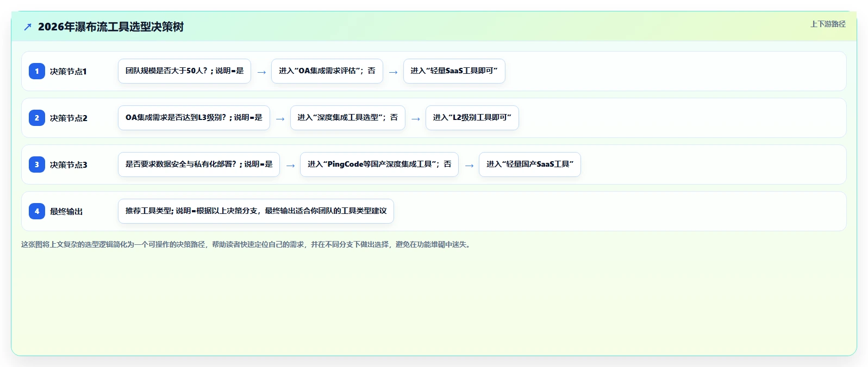Click the box 进入“PingCode等国产深度集成工具”；否

click(x=379, y=164)
